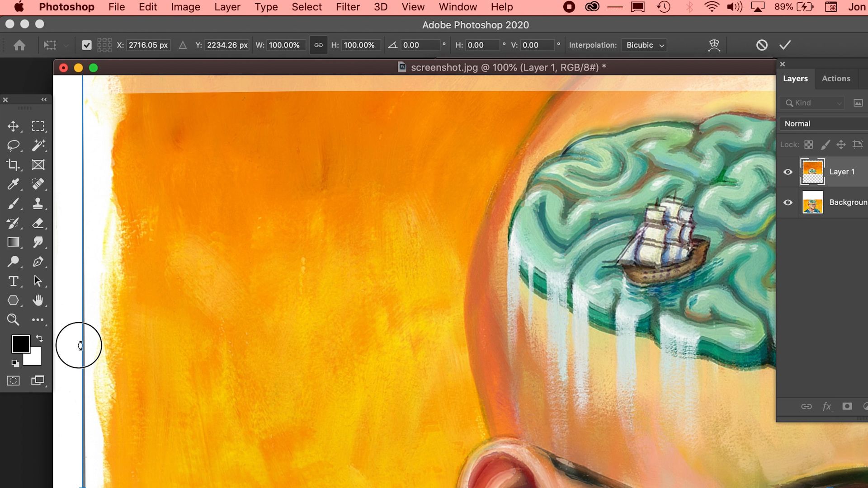Select the Clone Stamp tool
The image size is (868, 488).
(38, 203)
